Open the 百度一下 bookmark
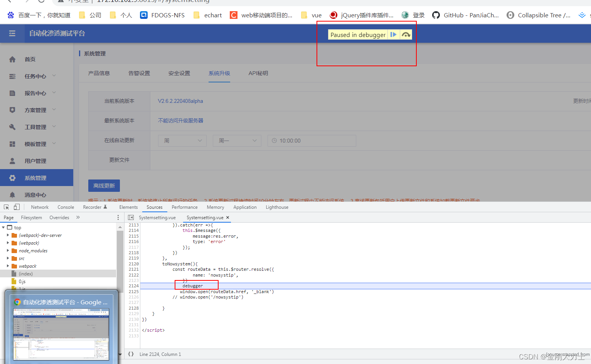 point(39,15)
